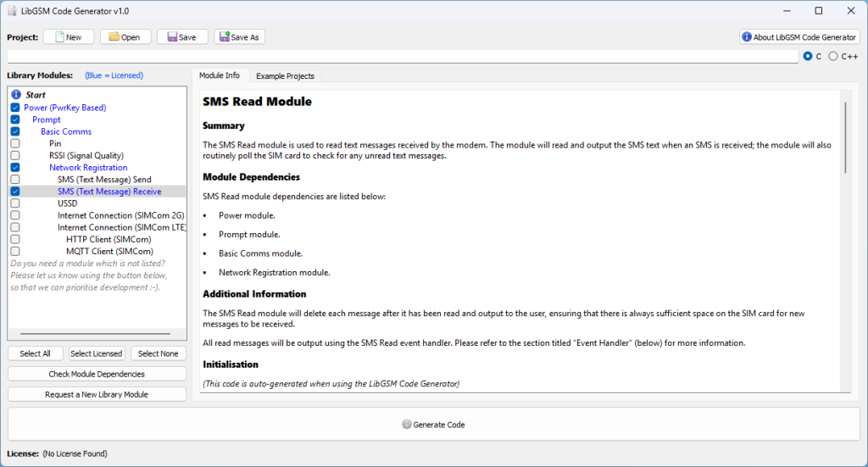Click the 'Network Registration module.' bullet text
Viewport: 868px width, 467px height.
point(274,272)
